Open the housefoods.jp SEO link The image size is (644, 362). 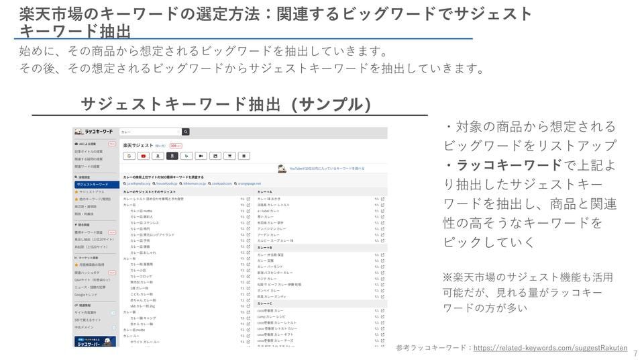click(167, 183)
